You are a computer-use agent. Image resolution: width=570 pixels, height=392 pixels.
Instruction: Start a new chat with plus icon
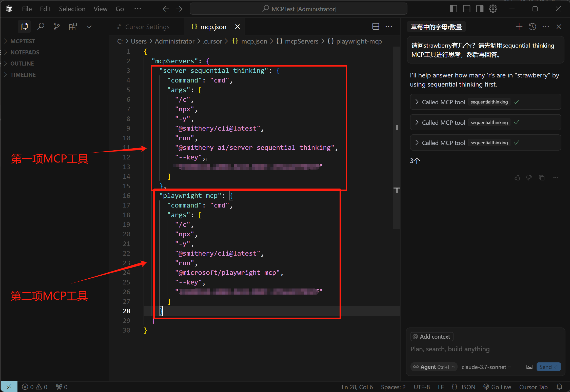click(x=519, y=27)
